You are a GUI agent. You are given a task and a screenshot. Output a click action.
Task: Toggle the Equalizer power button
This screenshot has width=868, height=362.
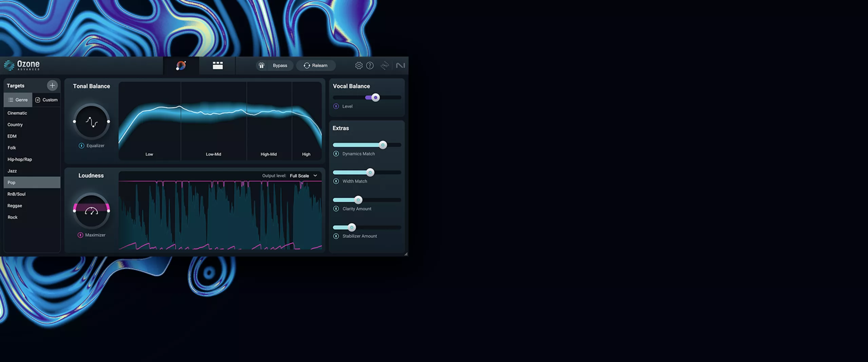tap(81, 146)
